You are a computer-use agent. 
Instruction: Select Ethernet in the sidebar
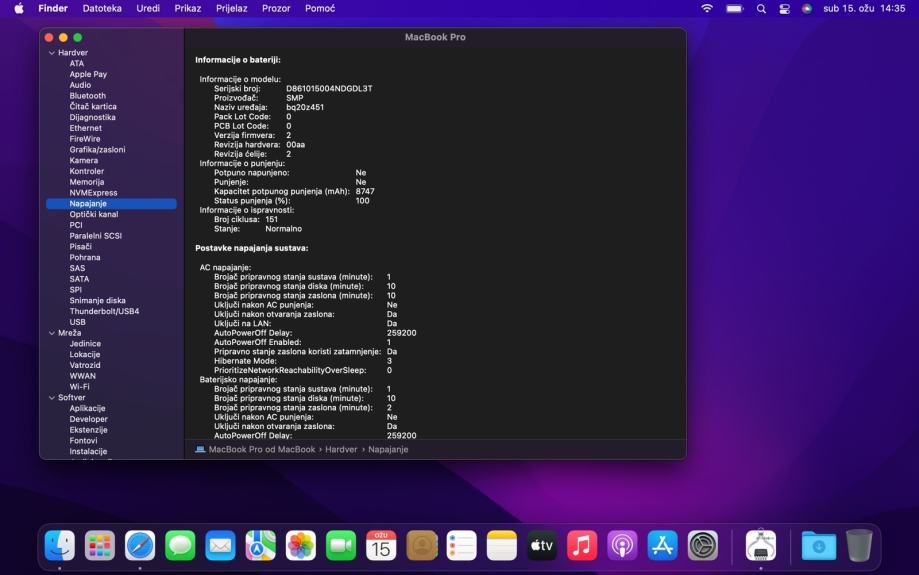86,128
